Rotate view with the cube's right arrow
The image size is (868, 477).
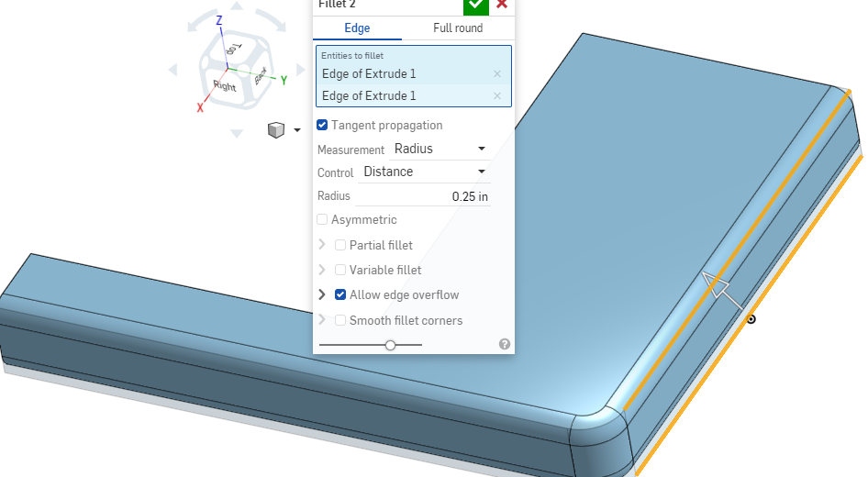(301, 70)
